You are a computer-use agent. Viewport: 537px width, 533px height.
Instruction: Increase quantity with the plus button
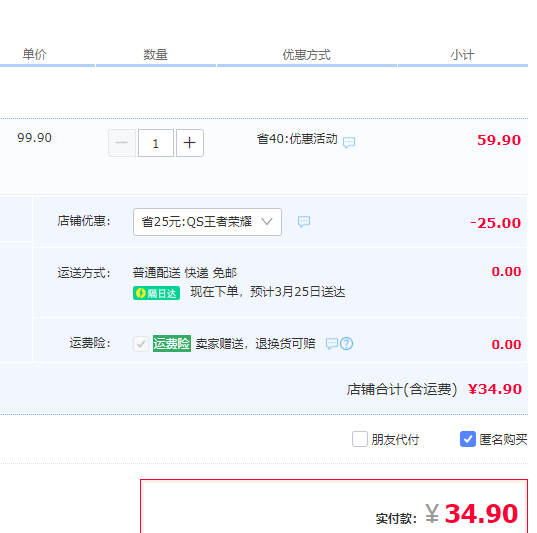coord(190,143)
